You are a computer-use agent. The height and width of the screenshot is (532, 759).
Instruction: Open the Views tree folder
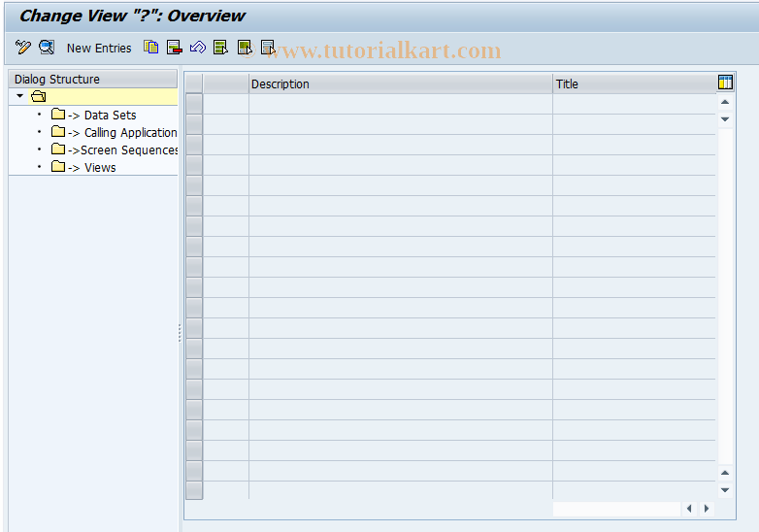click(92, 168)
